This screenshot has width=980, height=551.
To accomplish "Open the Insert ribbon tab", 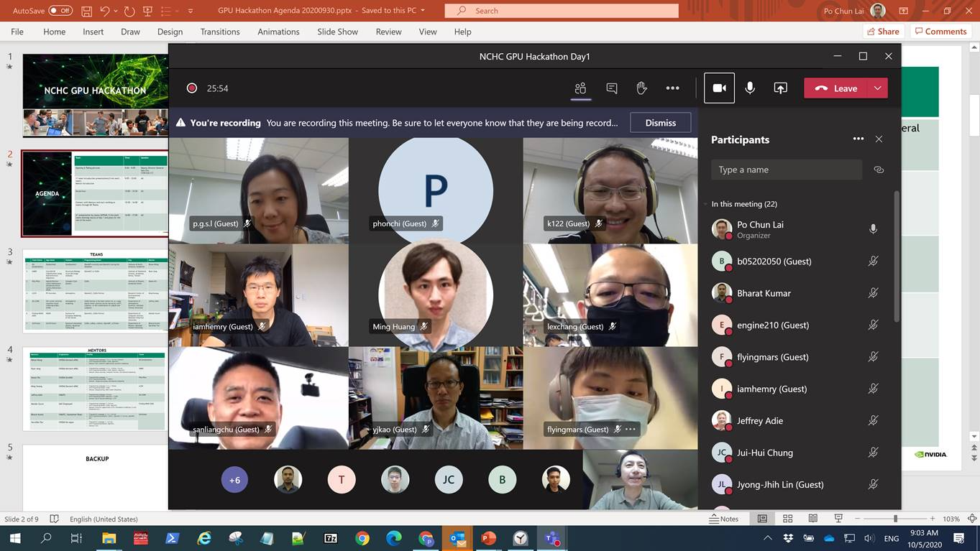I will coord(93,32).
